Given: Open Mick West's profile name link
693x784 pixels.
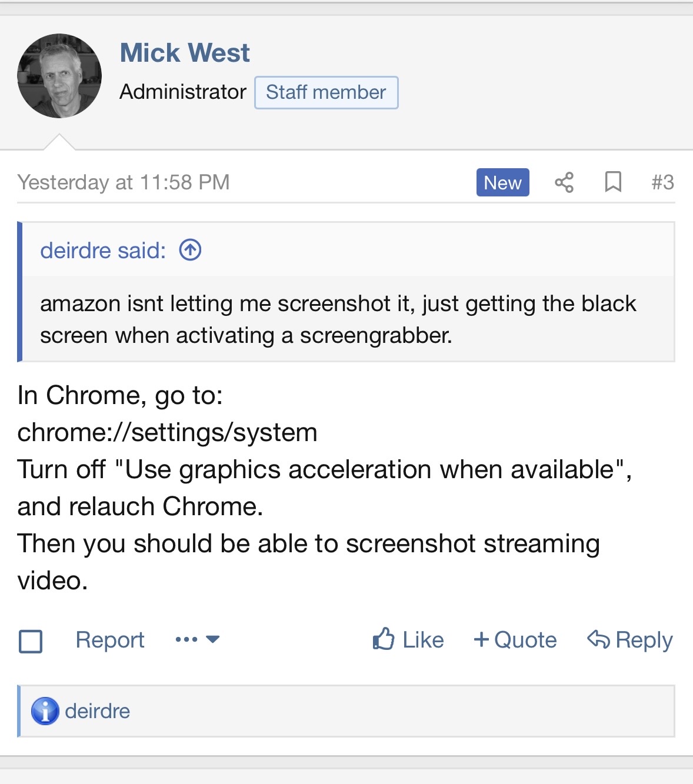Looking at the screenshot, I should tap(185, 53).
